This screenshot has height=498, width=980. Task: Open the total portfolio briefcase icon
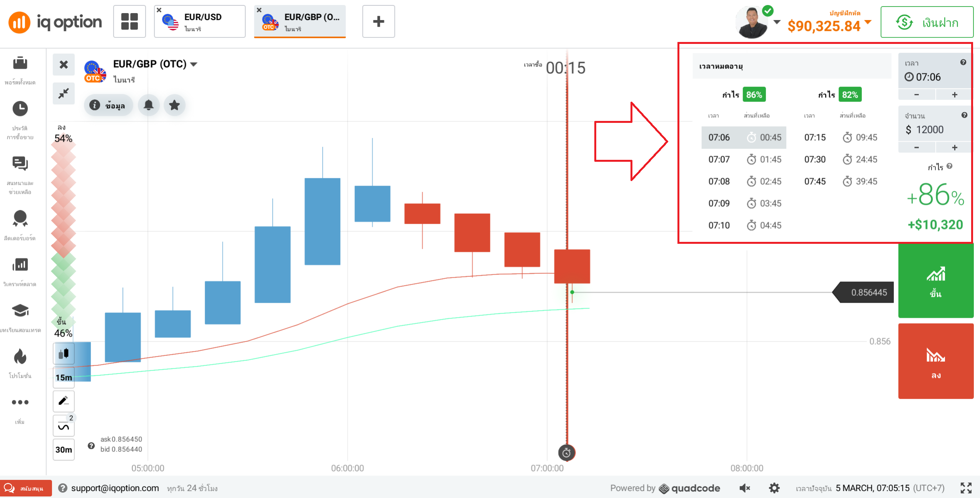(20, 63)
